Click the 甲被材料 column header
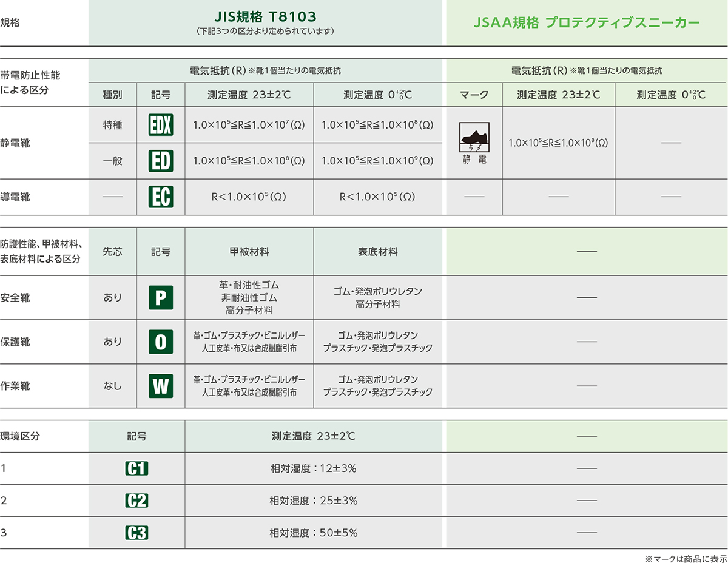This screenshot has width=728, height=563. coord(249,251)
